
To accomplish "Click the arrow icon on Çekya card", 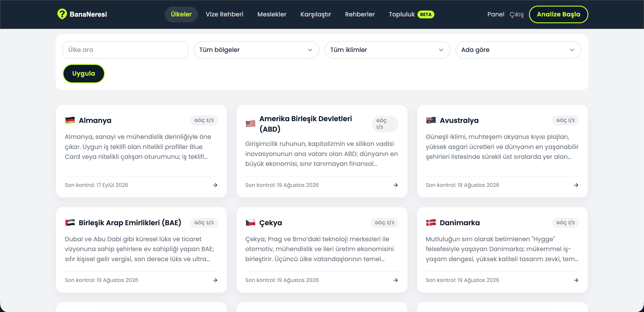I will [396, 280].
